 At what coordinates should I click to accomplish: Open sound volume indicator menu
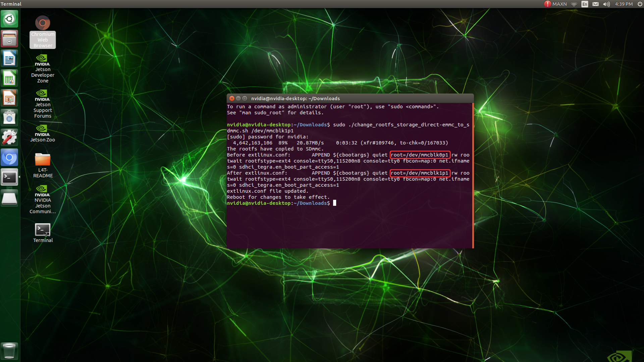(606, 4)
